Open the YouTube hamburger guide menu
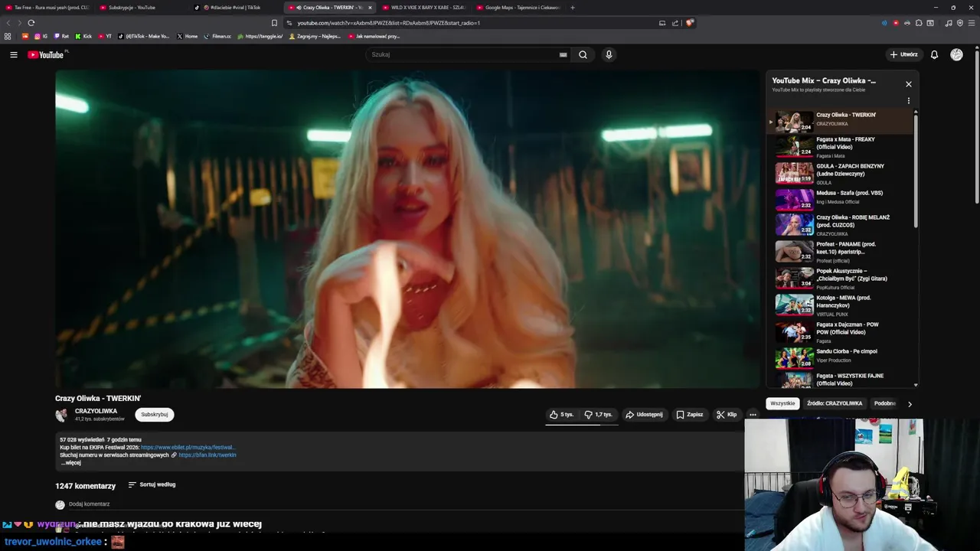980x551 pixels. (x=14, y=54)
